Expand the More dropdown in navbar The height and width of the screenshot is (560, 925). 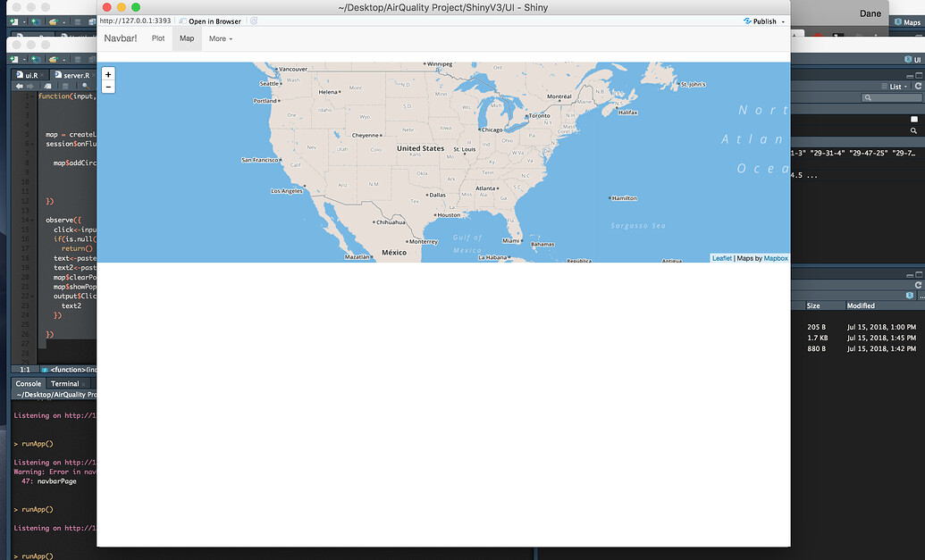click(x=220, y=39)
